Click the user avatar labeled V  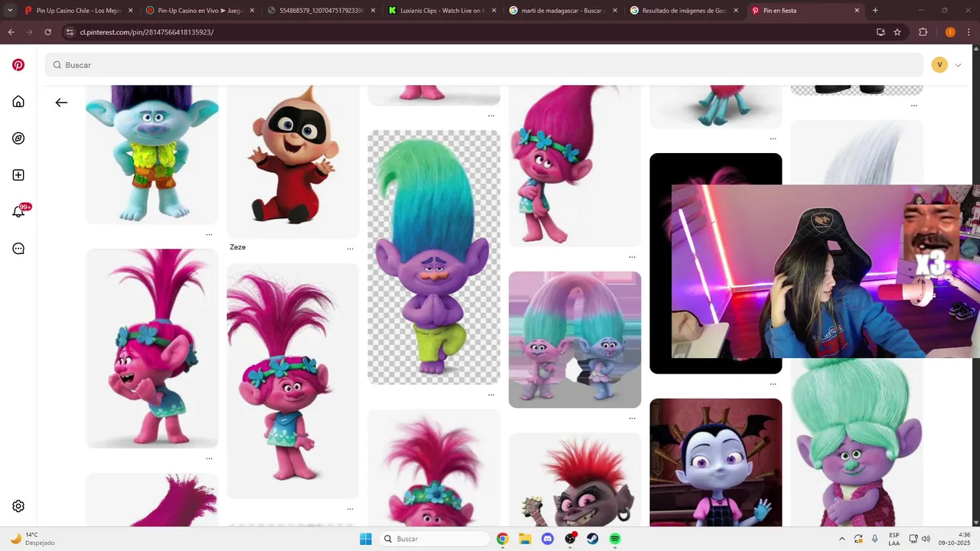[x=939, y=65]
